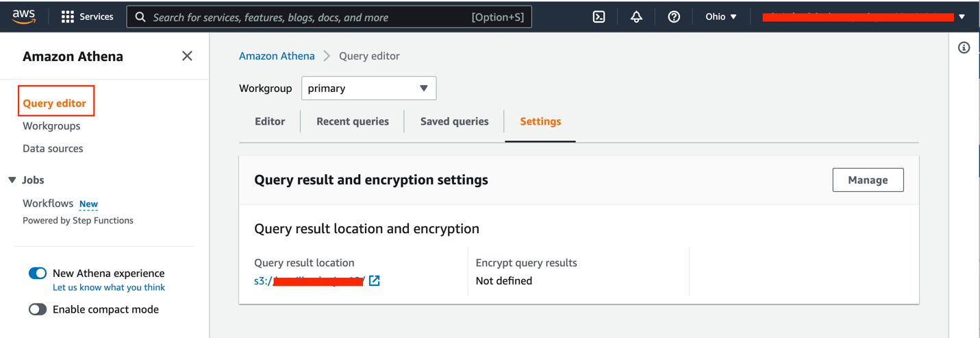Collapse the Jobs section
The image size is (980, 338).
point(12,180)
